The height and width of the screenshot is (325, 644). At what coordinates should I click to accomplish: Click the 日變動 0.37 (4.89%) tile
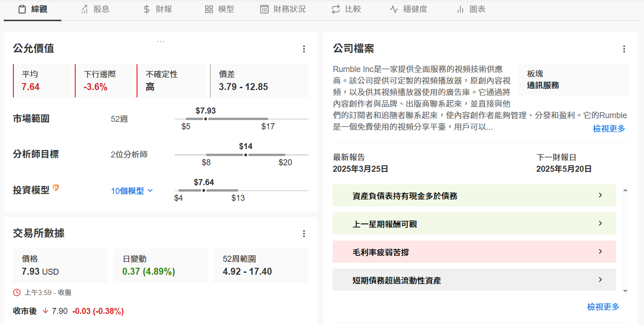click(161, 265)
